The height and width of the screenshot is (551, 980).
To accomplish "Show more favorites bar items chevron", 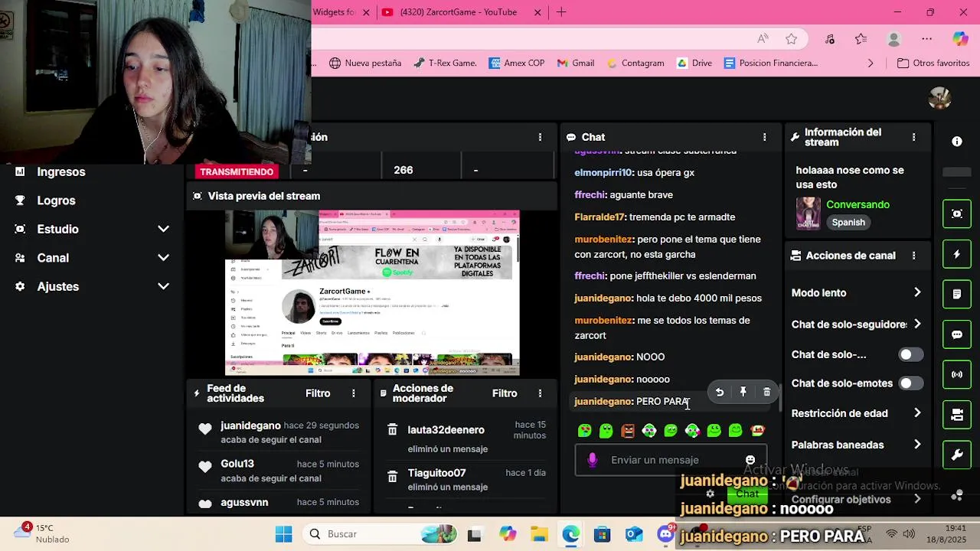I will click(x=871, y=63).
